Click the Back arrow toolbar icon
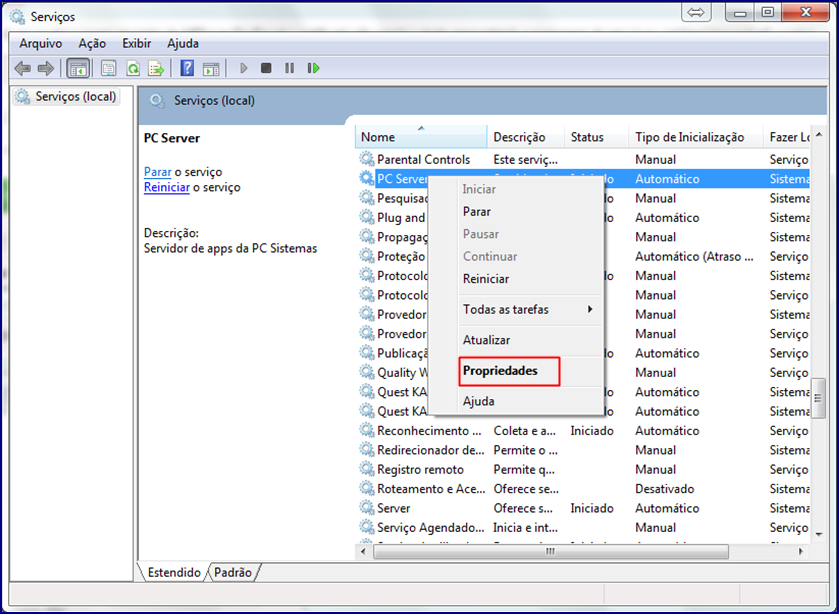 (x=22, y=68)
